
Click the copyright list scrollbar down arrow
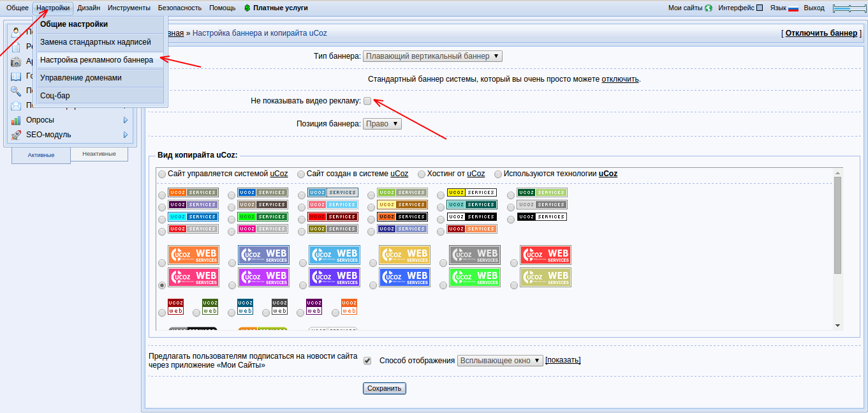coord(838,326)
